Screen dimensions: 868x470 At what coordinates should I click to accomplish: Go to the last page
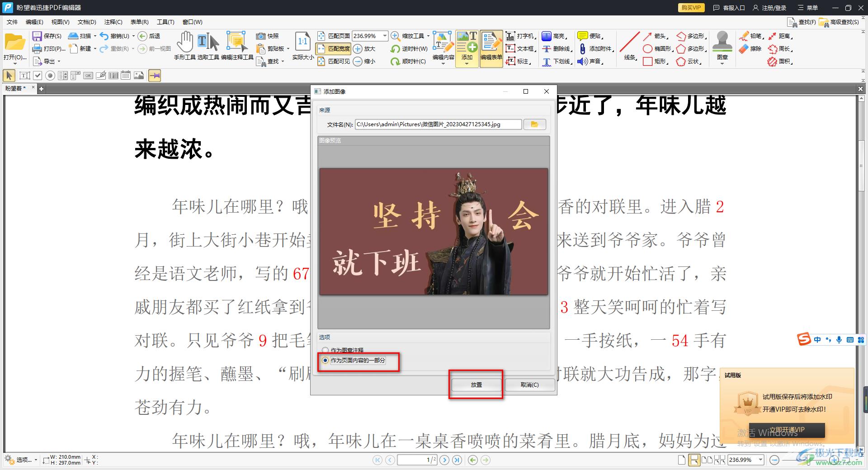[457, 460]
